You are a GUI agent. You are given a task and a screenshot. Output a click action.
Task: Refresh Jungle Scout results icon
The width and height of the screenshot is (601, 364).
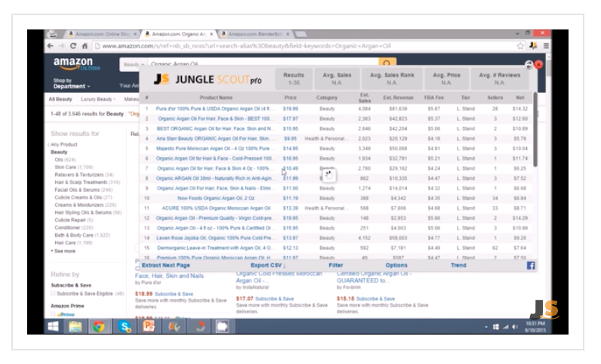[529, 64]
